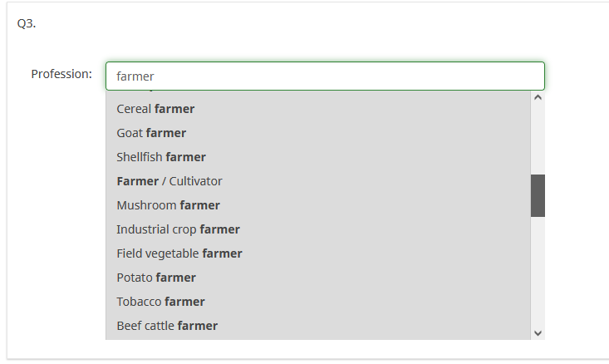Choose 'Mushroom farmer' from the list
This screenshot has height=364, width=609.
168,205
